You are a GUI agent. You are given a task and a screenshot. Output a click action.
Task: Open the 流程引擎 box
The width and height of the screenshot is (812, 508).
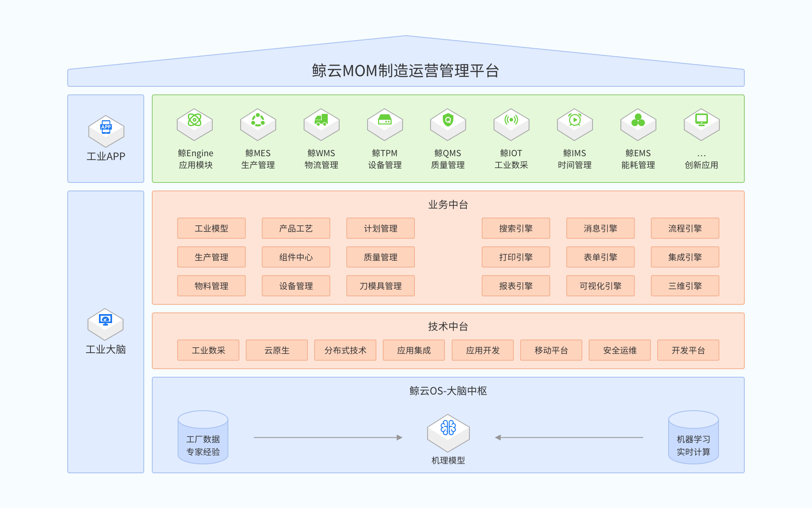685,228
